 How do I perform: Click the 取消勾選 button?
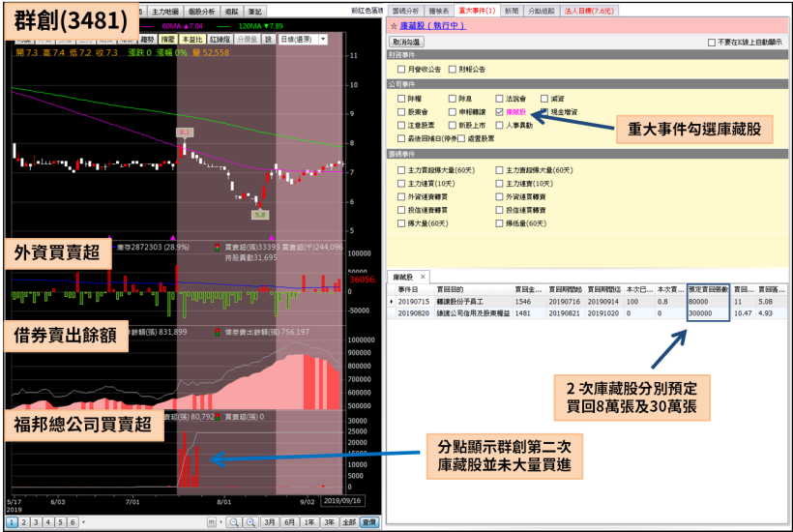pos(406,42)
